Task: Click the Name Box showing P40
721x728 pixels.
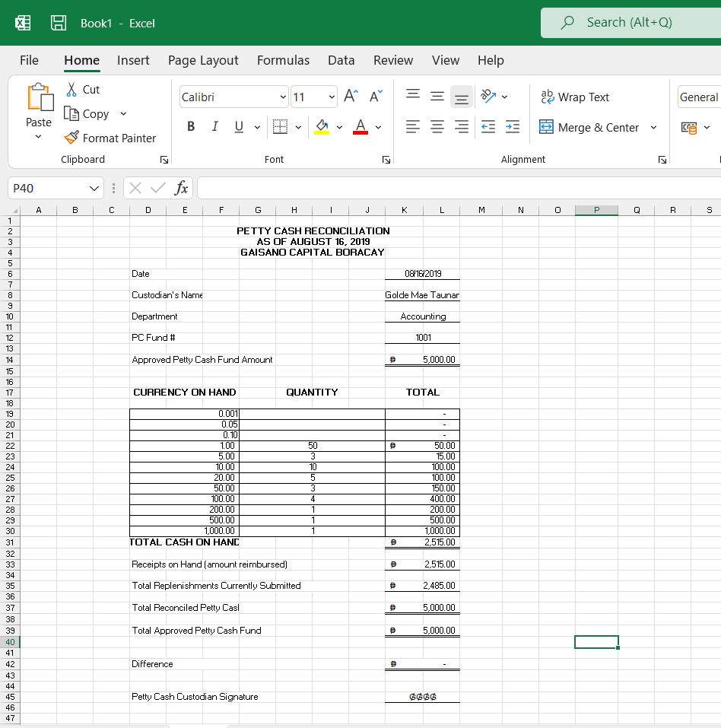Action: coord(46,187)
